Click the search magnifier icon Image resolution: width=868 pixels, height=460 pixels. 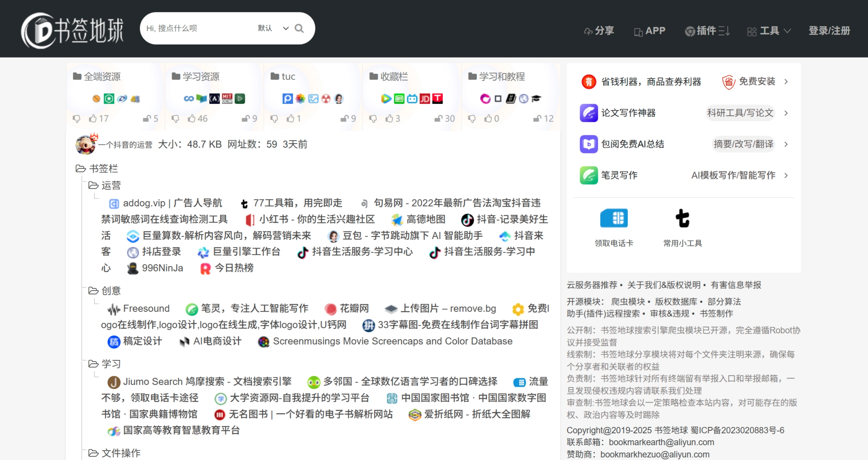[299, 29]
